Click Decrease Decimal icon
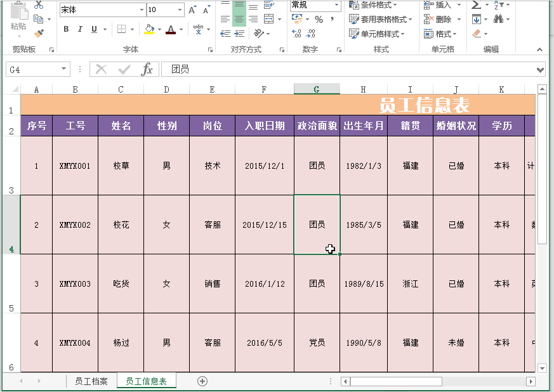Screen dimensions: 554x392 (x=311, y=34)
